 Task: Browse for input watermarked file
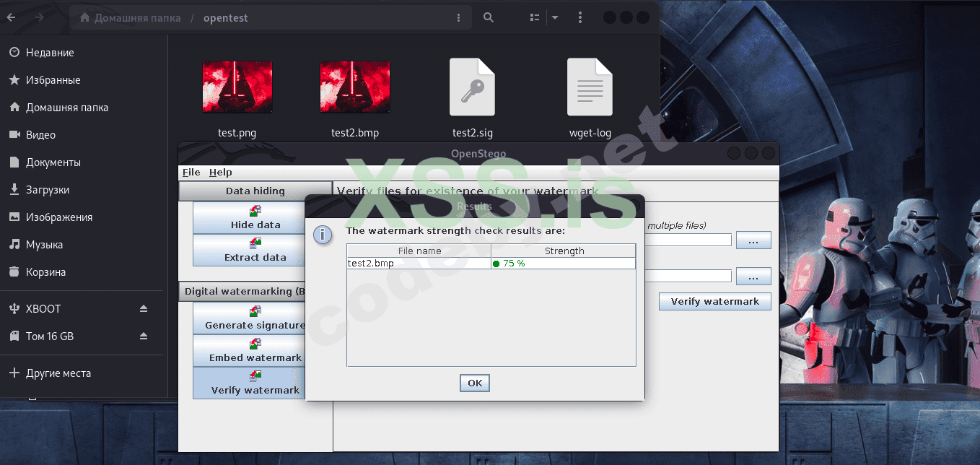click(x=753, y=240)
